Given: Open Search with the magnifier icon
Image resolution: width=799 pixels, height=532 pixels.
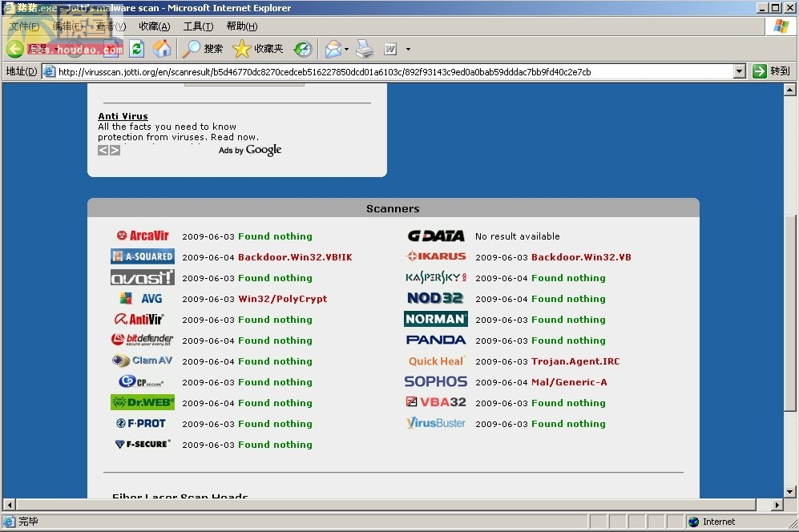Looking at the screenshot, I should pos(202,49).
